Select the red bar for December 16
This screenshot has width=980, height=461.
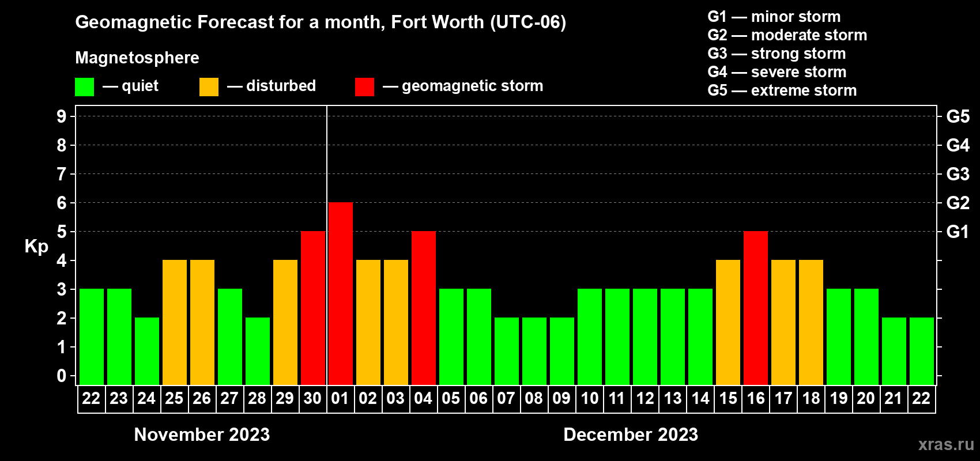coord(755,308)
